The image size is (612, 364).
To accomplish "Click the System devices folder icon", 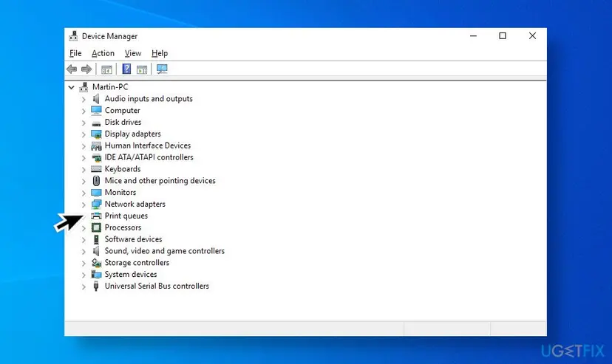I will pyautogui.click(x=96, y=275).
